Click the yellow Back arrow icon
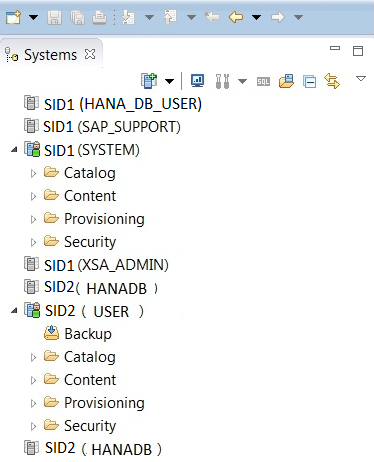Viewport: 374px width, 462px height. [x=236, y=17]
